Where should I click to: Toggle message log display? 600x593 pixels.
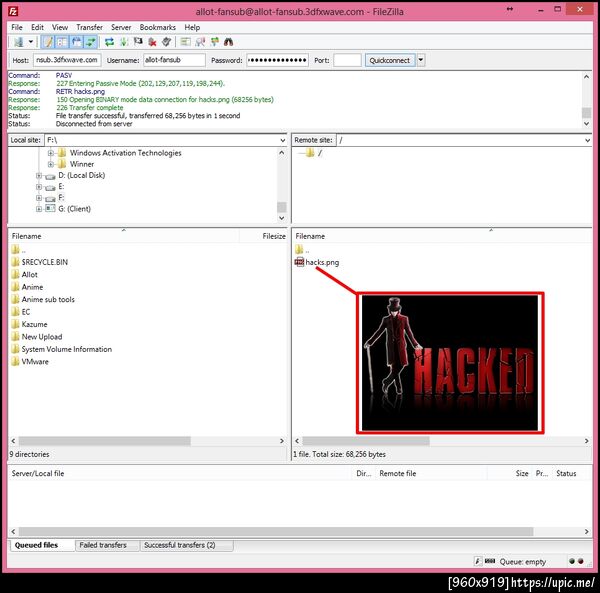click(x=48, y=42)
